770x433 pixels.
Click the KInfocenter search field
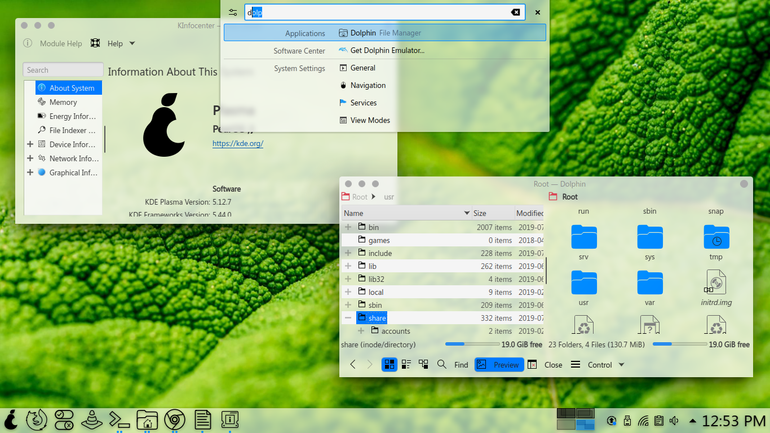(x=63, y=70)
